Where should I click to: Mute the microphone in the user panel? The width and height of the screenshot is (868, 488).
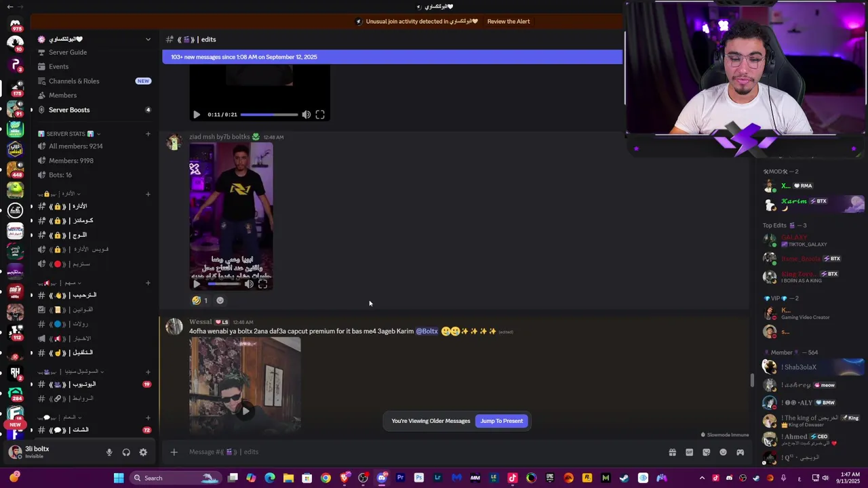point(109,452)
